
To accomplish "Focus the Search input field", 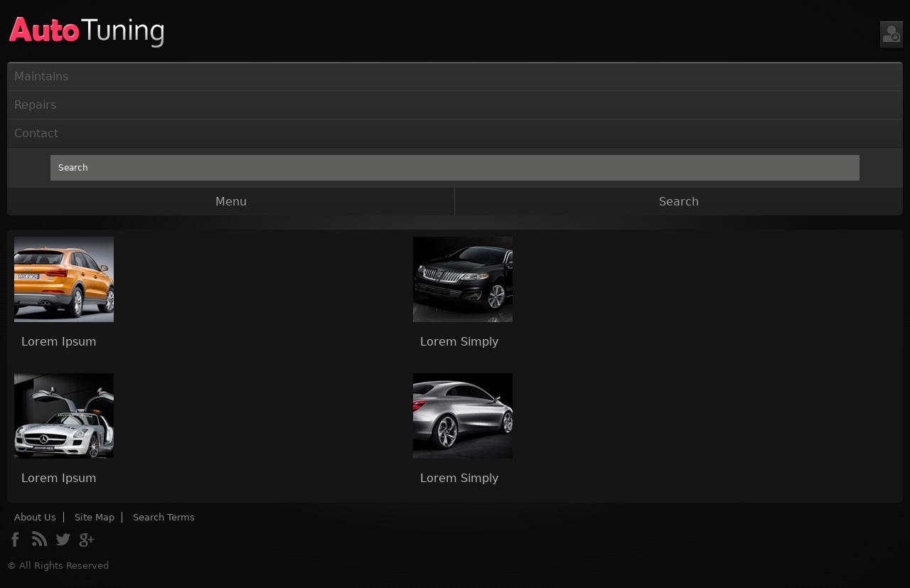I will pyautogui.click(x=455, y=168).
